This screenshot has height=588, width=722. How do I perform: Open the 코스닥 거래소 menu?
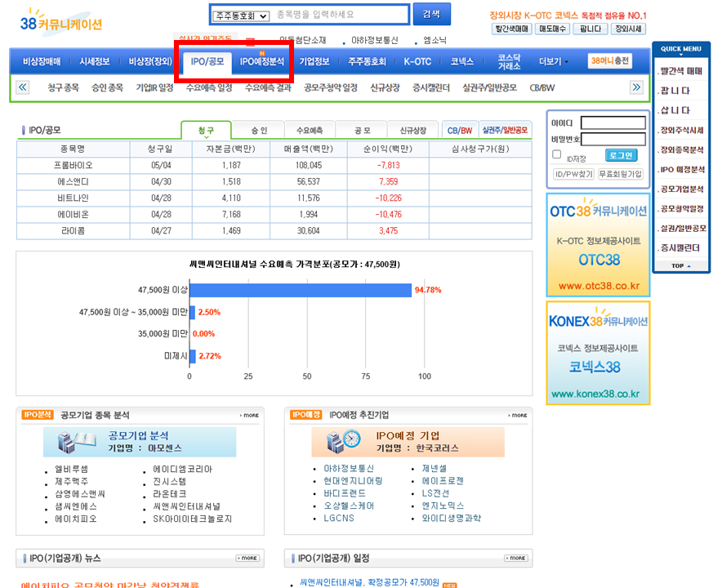(510, 61)
